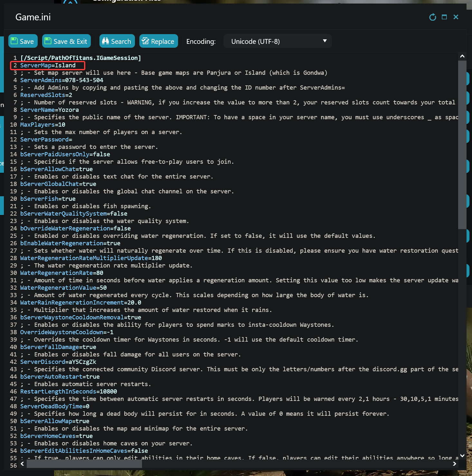472x476 pixels.
Task: Click the horizontal scrollbar thumb
Action: click(84, 464)
